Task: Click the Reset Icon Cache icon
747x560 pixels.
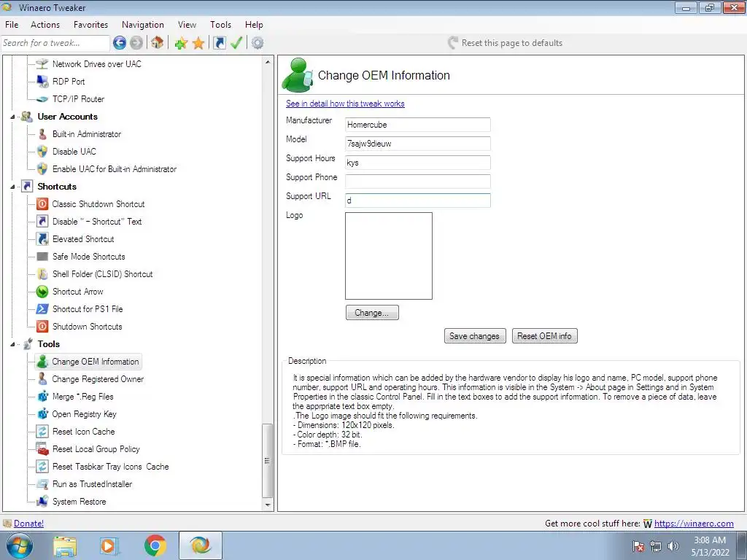Action: [x=42, y=432]
